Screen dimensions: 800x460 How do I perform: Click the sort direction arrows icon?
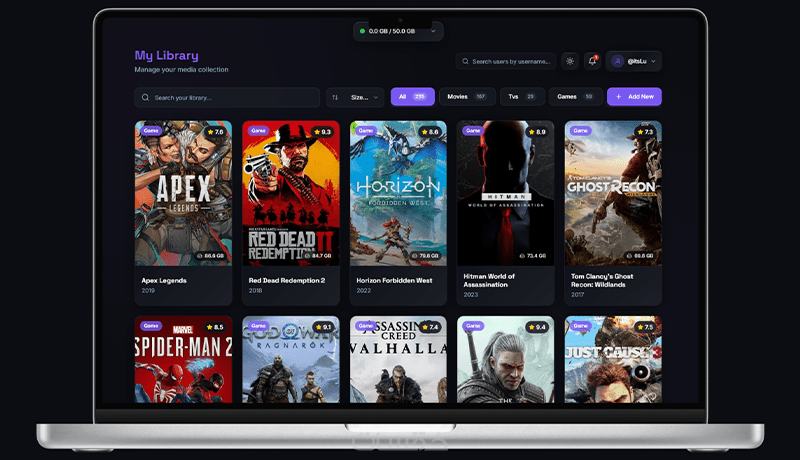click(x=335, y=97)
